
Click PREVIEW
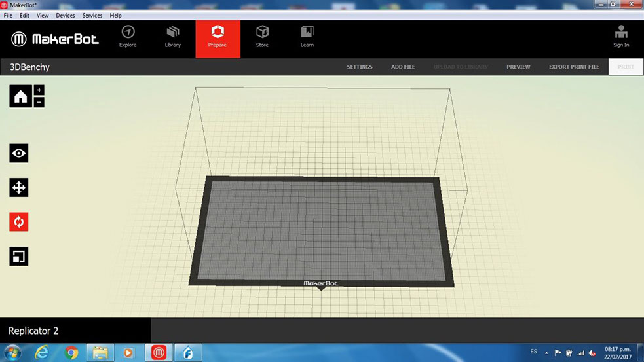[x=518, y=67]
